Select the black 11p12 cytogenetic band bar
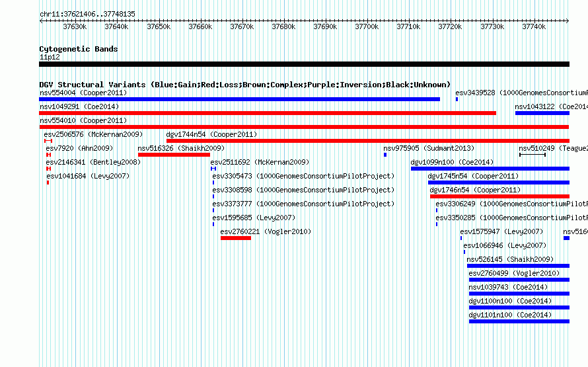Screen dimensions: 588x367 click(304, 64)
